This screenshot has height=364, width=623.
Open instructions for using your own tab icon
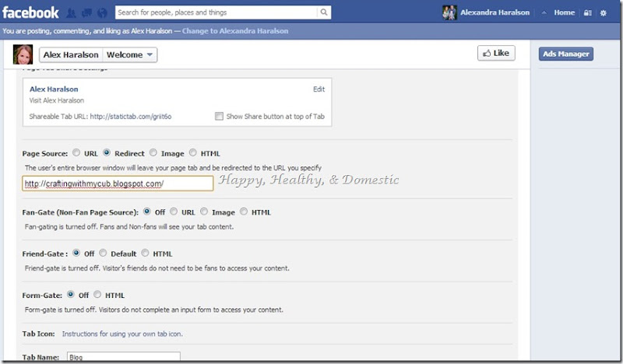[x=122, y=334]
